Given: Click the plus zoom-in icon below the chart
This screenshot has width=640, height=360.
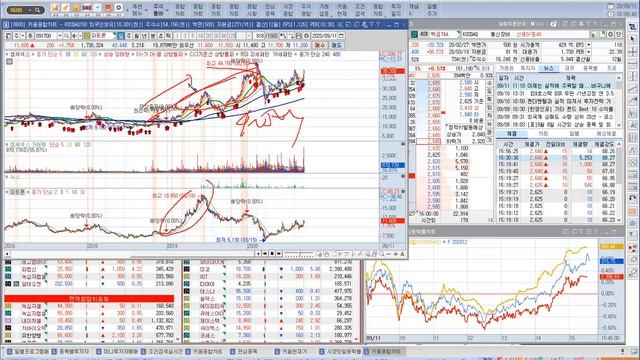Looking at the screenshot, I should (x=396, y=254).
